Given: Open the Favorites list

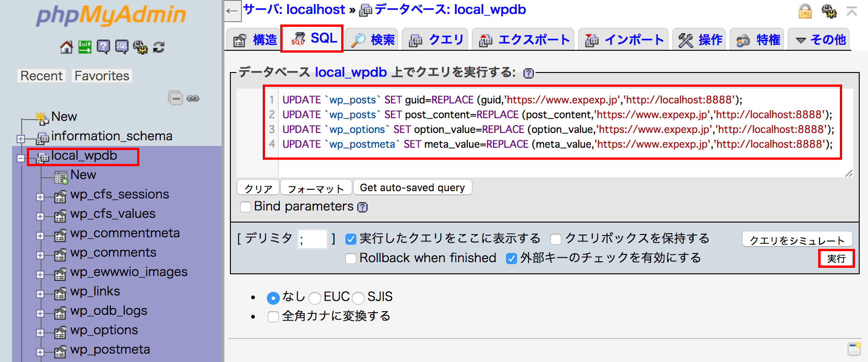Looking at the screenshot, I should coord(102,76).
